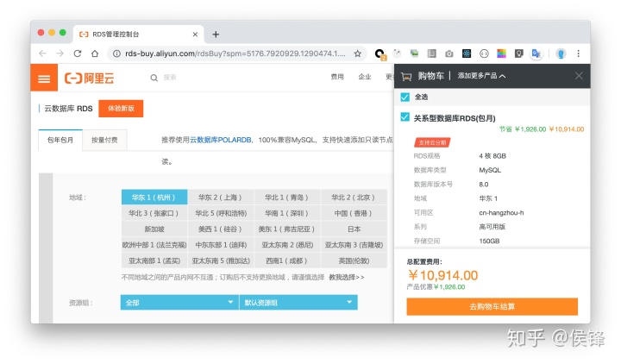Click 去购物车结算 checkout button

(x=492, y=306)
